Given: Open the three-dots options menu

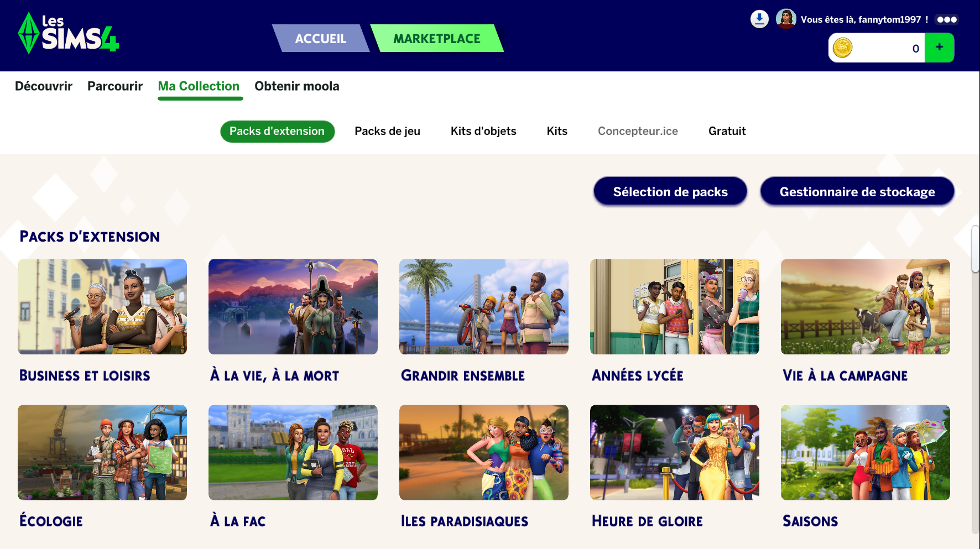Looking at the screenshot, I should coord(947,19).
